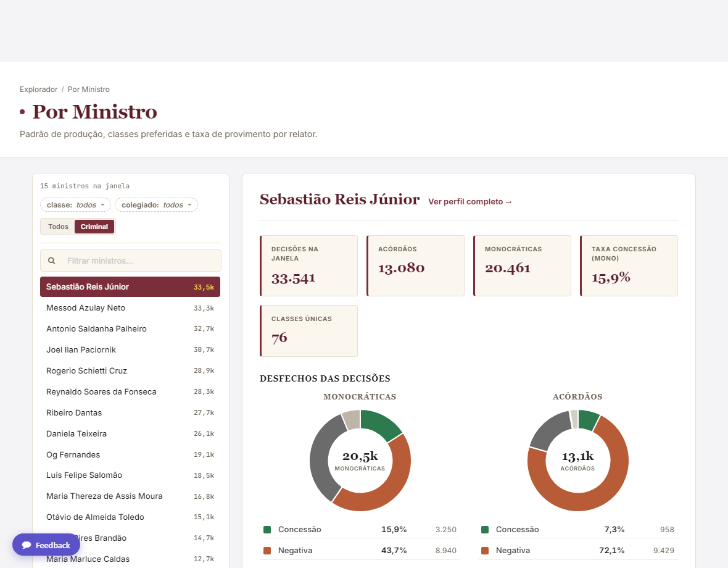Click the 13,1k Acórdãos donut center
728x568 pixels.
pyautogui.click(x=577, y=460)
